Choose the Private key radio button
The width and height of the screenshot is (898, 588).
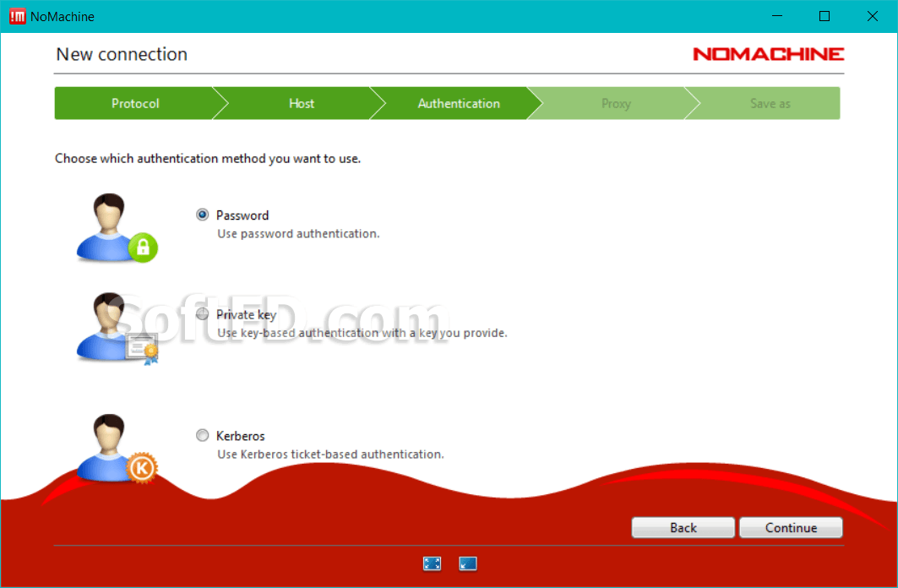click(202, 313)
